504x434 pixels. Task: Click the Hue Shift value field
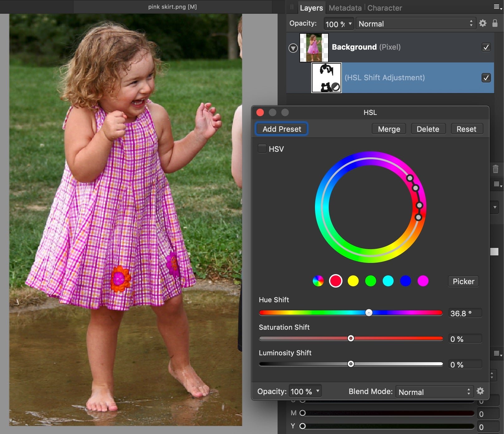pos(465,313)
